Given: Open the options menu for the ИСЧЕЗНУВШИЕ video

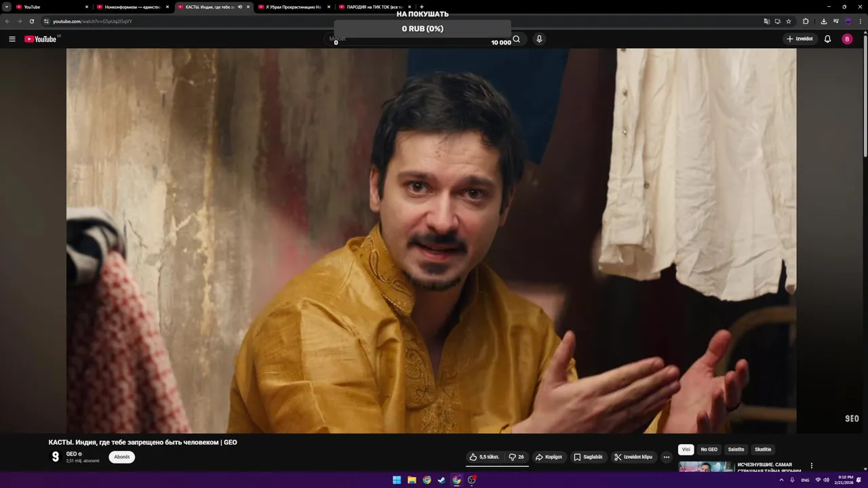Looking at the screenshot, I should [x=812, y=466].
